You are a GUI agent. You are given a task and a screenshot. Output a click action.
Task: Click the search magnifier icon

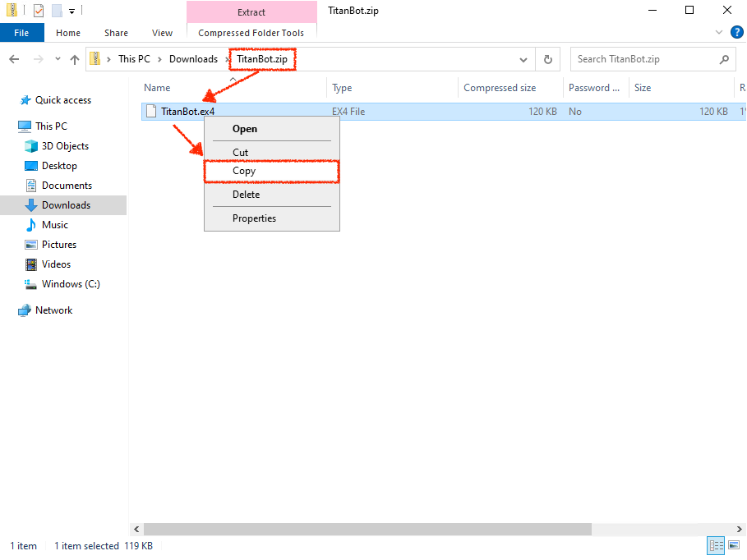724,59
